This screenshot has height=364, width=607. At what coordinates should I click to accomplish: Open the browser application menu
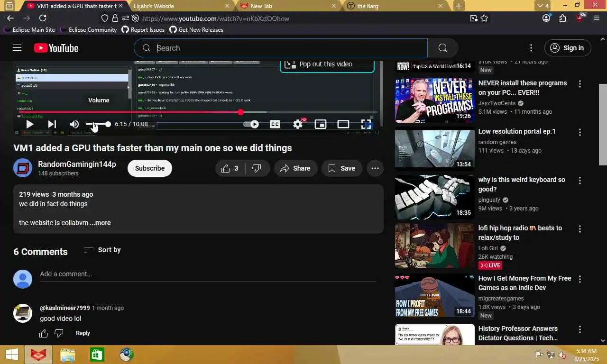point(597,18)
